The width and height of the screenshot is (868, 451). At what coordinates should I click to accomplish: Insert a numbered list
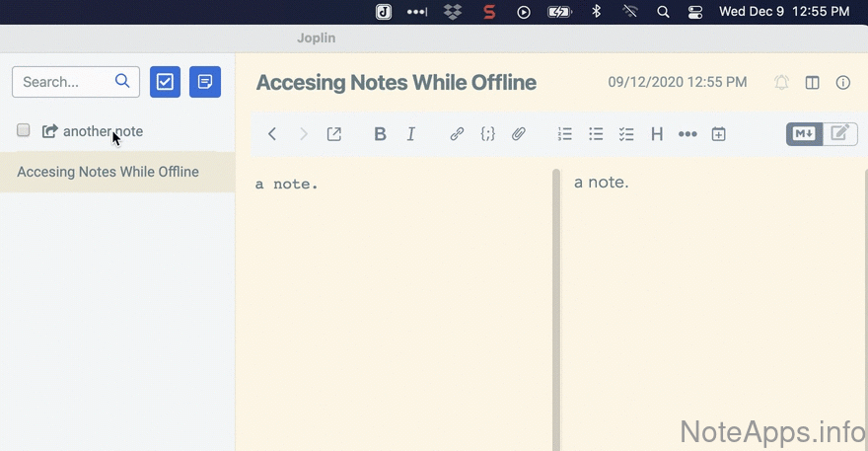[x=565, y=134]
